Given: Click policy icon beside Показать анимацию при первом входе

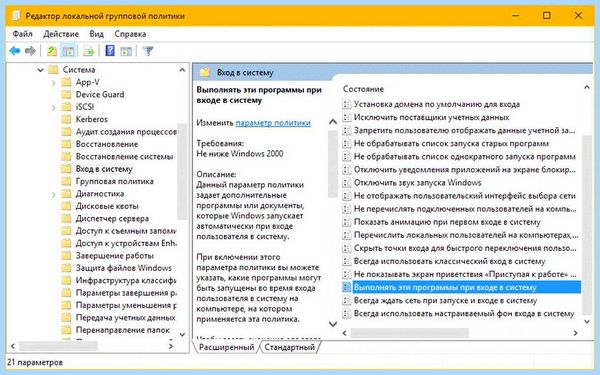Looking at the screenshot, I should click(346, 222).
